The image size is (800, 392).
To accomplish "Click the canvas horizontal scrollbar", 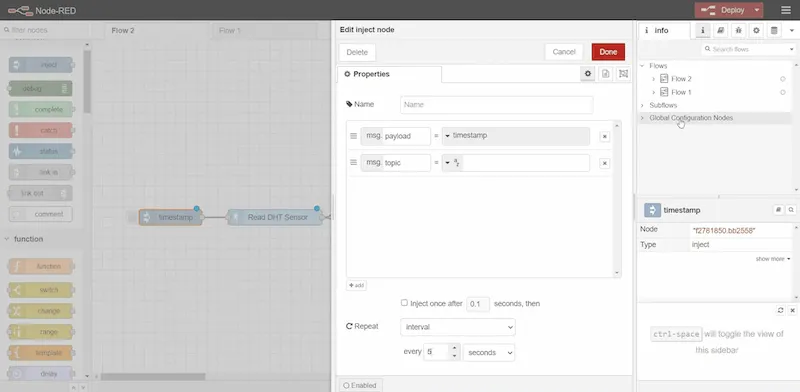I will [153, 377].
